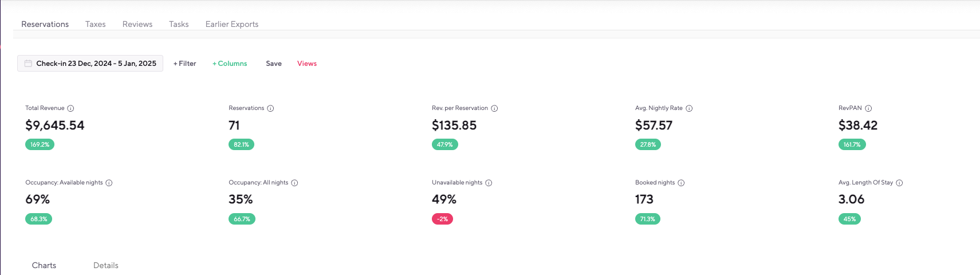Expand the + Columns selector
The width and height of the screenshot is (980, 275).
tap(230, 64)
